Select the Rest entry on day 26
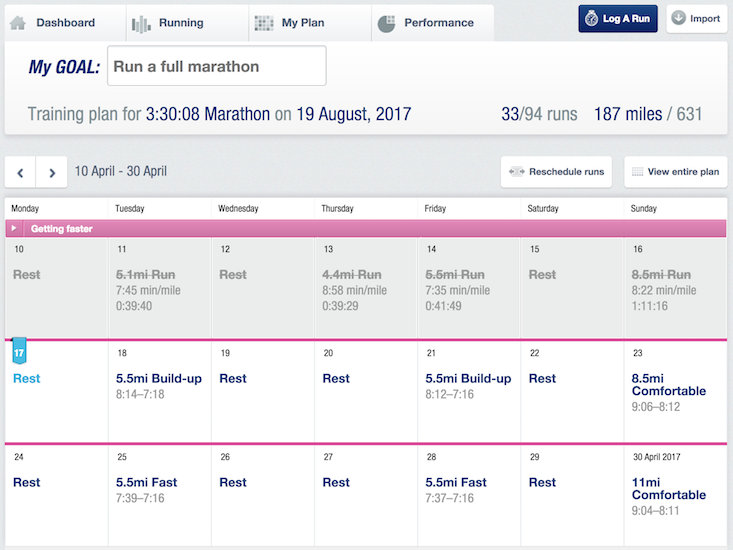 [233, 482]
